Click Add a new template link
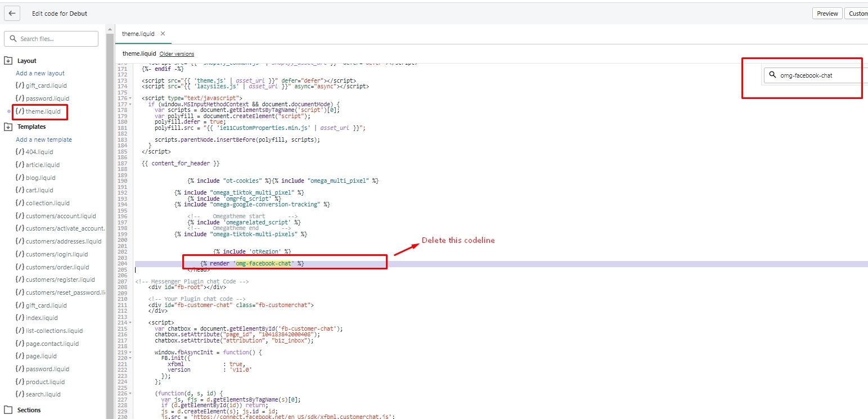Screen dimensions: 868x419 click(44, 139)
